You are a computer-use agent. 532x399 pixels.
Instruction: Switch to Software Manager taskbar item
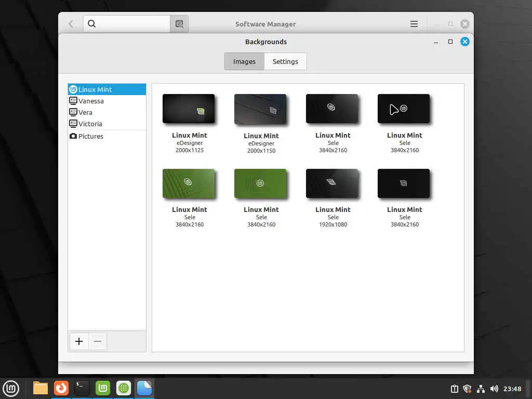pyautogui.click(x=124, y=388)
